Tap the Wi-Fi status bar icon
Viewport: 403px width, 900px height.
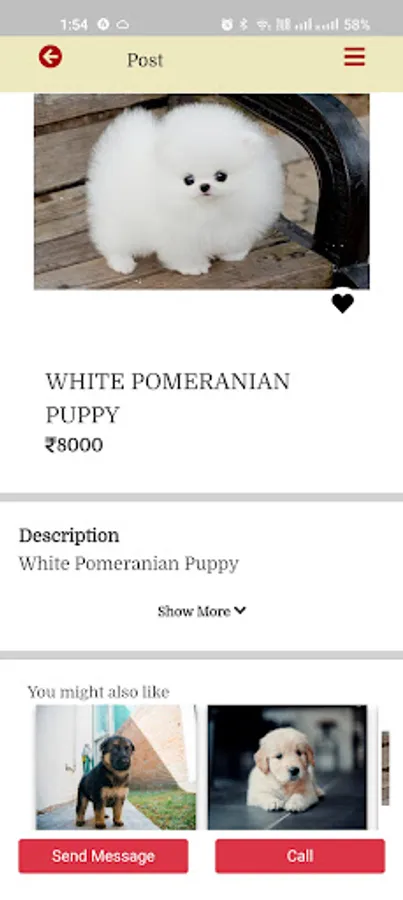click(x=264, y=25)
